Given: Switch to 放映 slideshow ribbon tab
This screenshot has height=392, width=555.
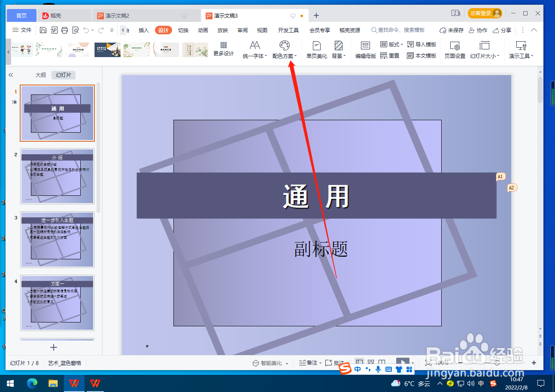Looking at the screenshot, I should pyautogui.click(x=223, y=30).
